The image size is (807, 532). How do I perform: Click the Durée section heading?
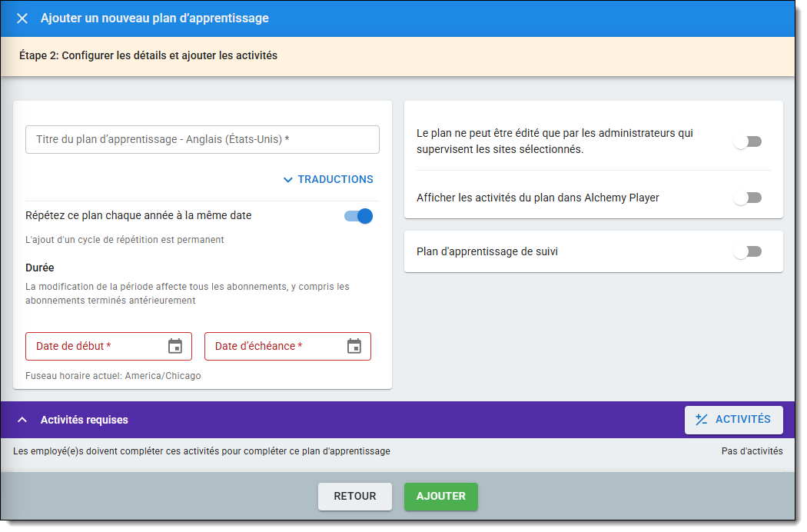point(40,268)
